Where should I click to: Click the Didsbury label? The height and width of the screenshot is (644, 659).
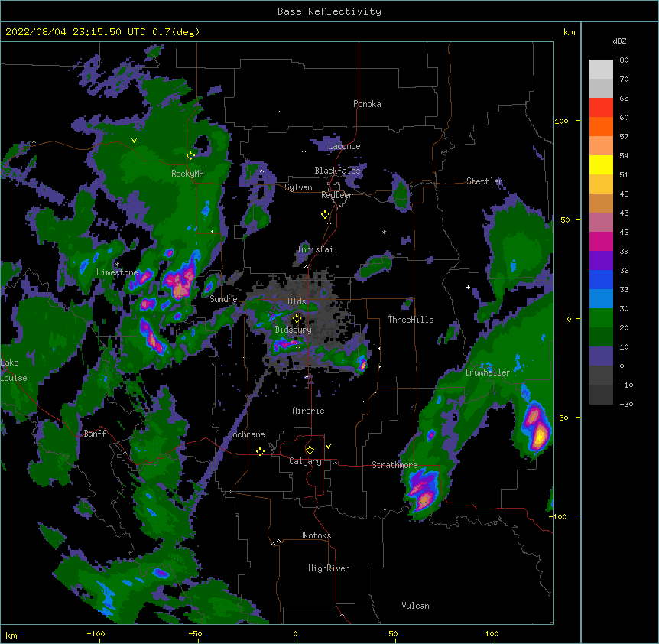click(294, 330)
